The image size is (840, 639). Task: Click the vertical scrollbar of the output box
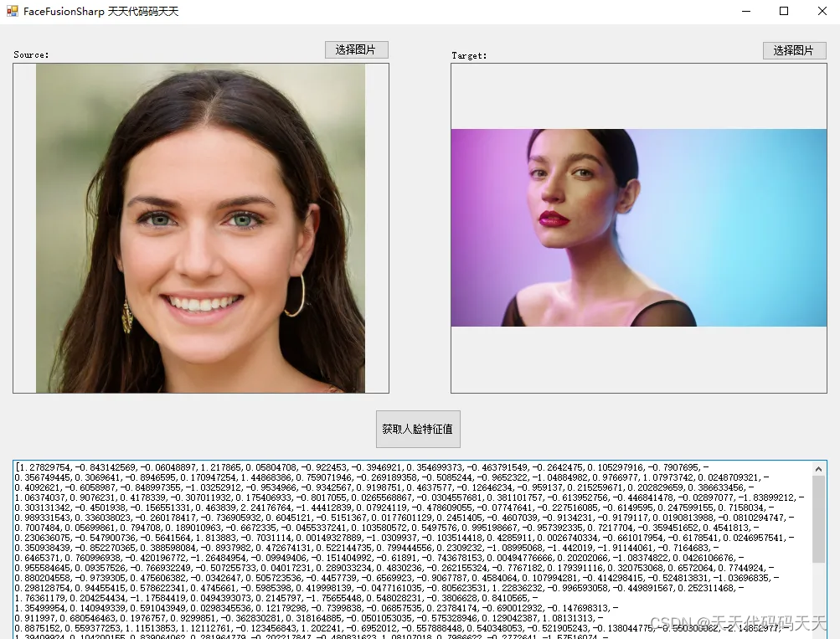[x=820, y=519]
